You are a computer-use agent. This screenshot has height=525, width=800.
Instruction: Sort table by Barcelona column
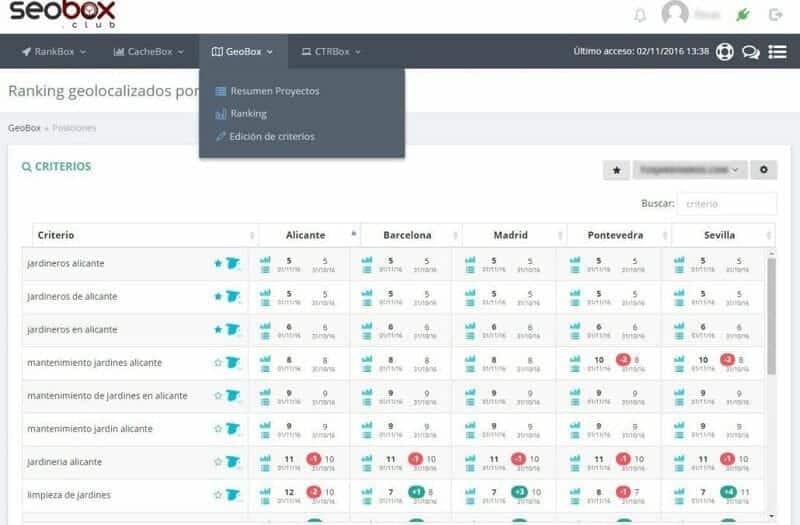411,235
